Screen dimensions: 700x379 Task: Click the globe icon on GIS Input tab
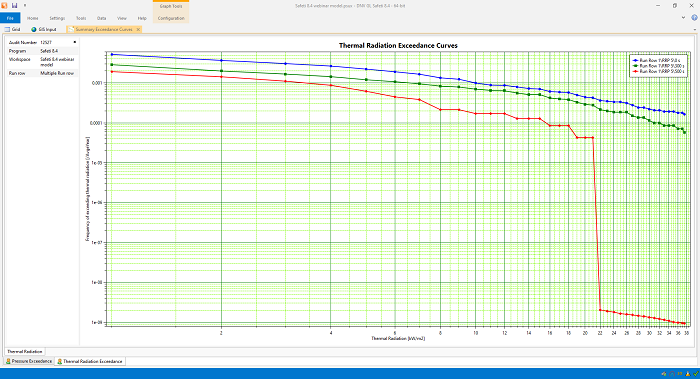click(x=33, y=29)
